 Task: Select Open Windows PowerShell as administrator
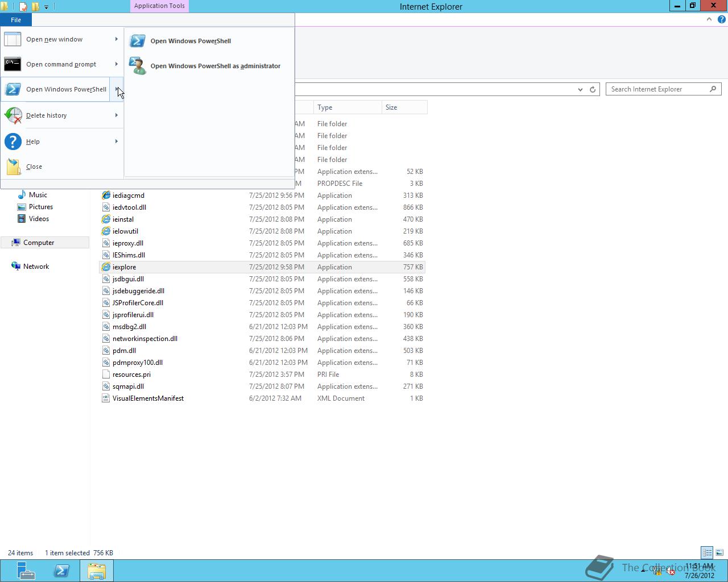point(209,66)
